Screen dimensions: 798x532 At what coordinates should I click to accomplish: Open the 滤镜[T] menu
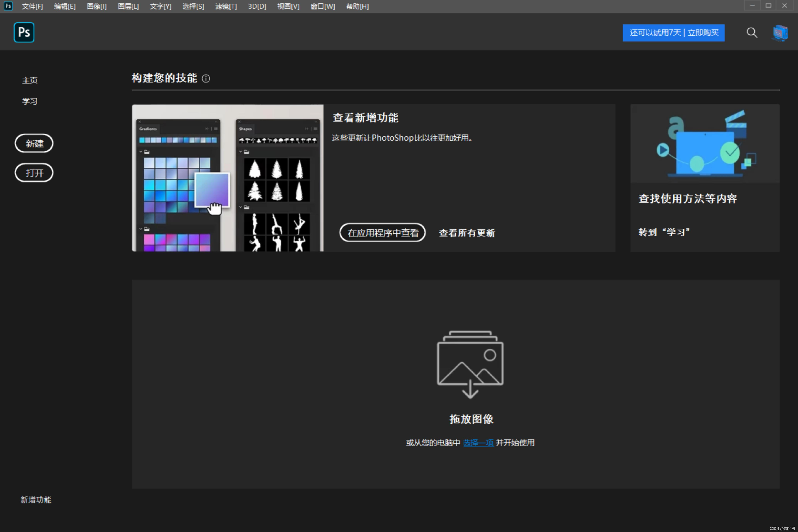(226, 6)
